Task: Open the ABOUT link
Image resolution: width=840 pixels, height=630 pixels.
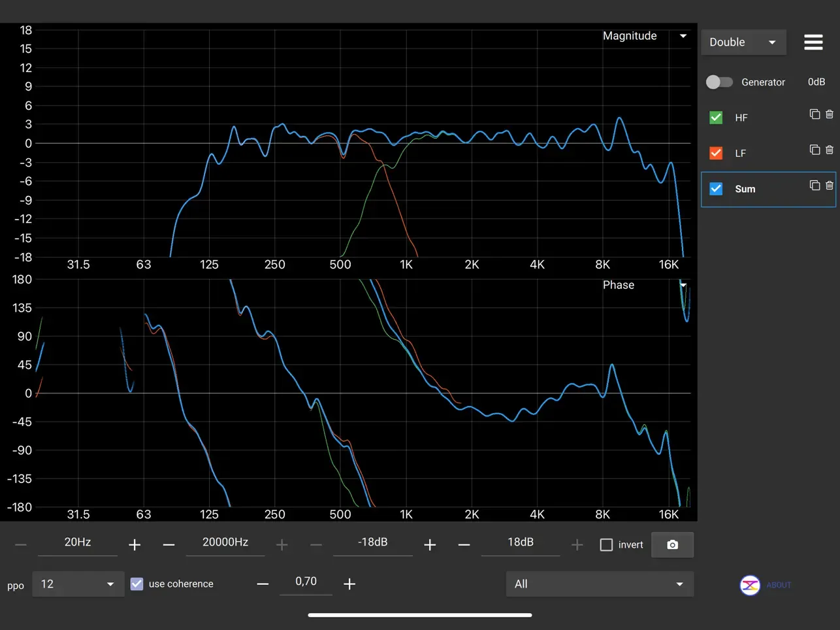Action: 778,586
